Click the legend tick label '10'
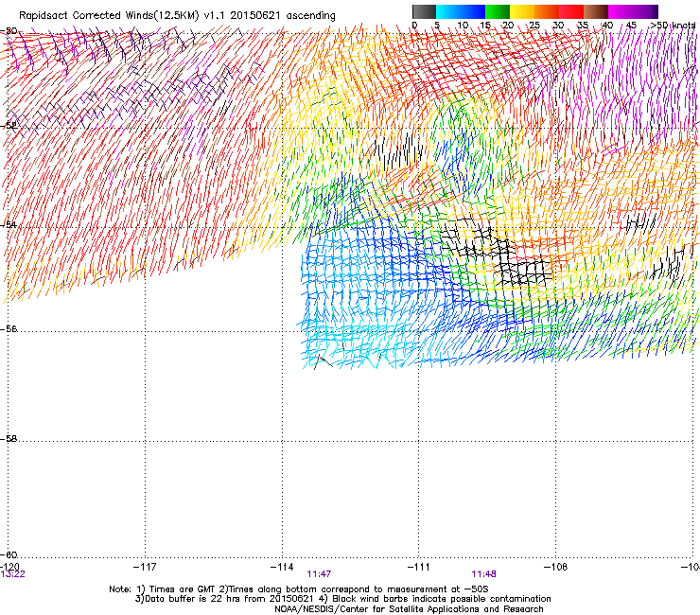The width and height of the screenshot is (700, 615). pos(463,25)
